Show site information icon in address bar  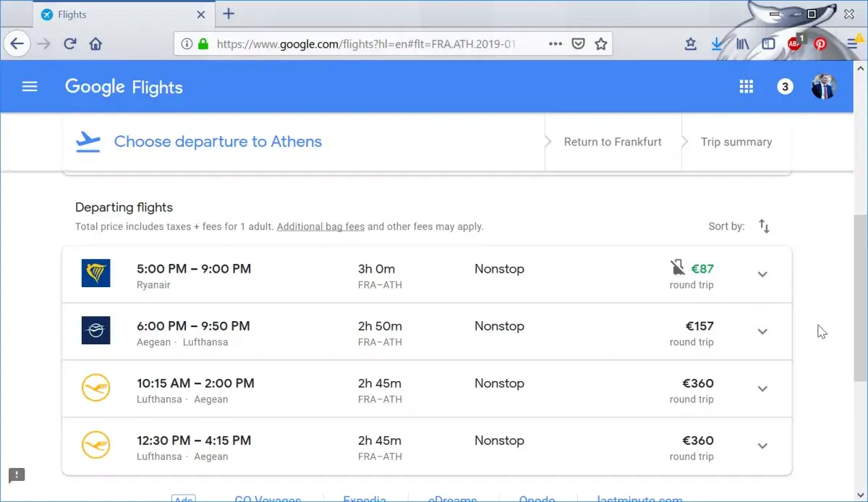pyautogui.click(x=187, y=43)
